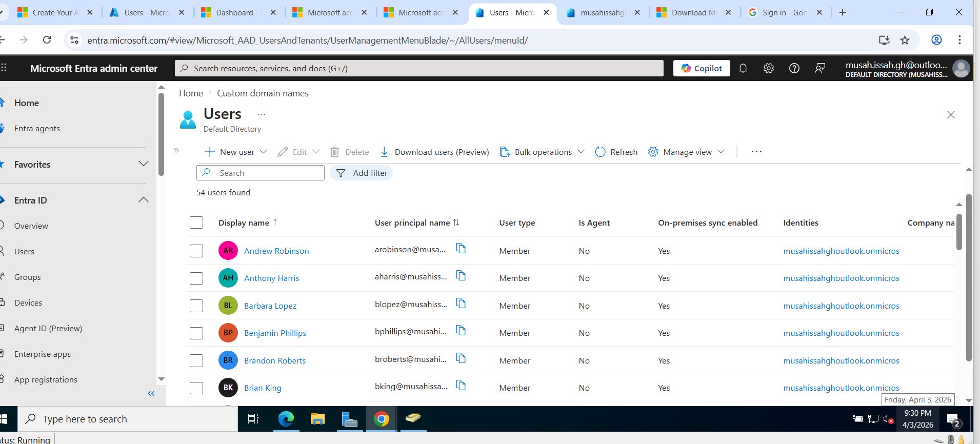Open File Explorer from the taskbar
This screenshot has height=444, width=980.
click(x=318, y=419)
